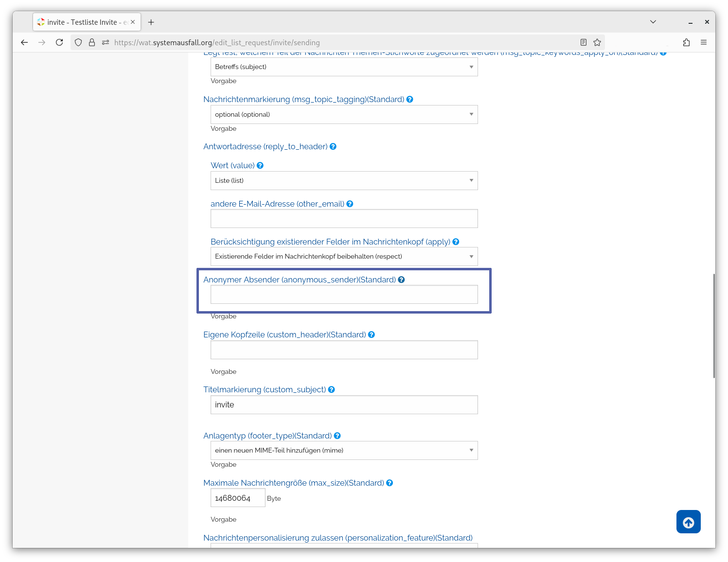
Task: Reload the page
Action: [x=59, y=42]
